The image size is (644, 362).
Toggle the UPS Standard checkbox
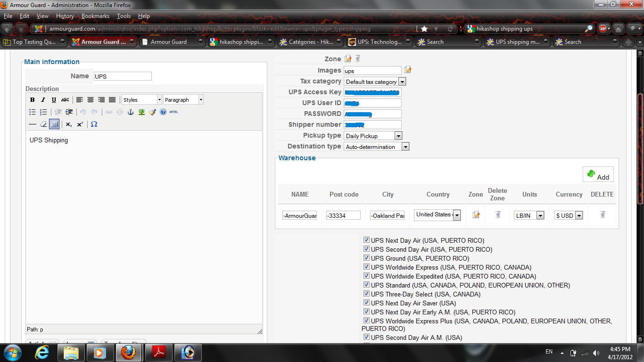point(366,285)
